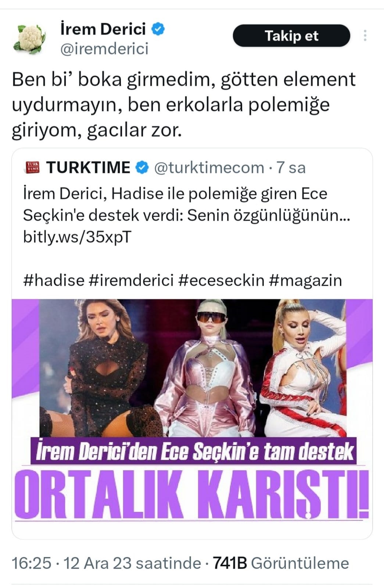
Task: Select the #hadise hashtag
Action: click(x=54, y=280)
